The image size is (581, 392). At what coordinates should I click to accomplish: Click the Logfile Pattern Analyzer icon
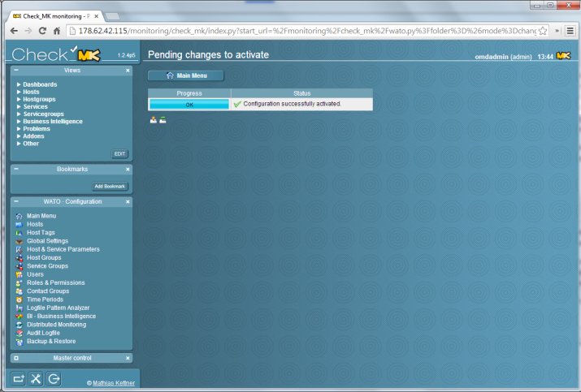pyautogui.click(x=20, y=308)
